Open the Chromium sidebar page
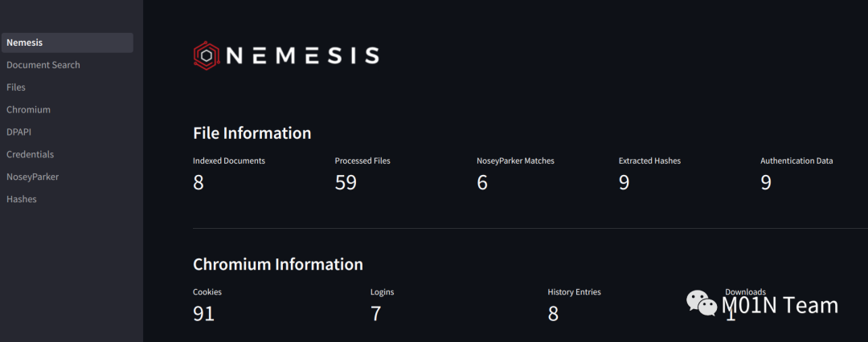Image resolution: width=868 pixels, height=342 pixels. click(28, 109)
